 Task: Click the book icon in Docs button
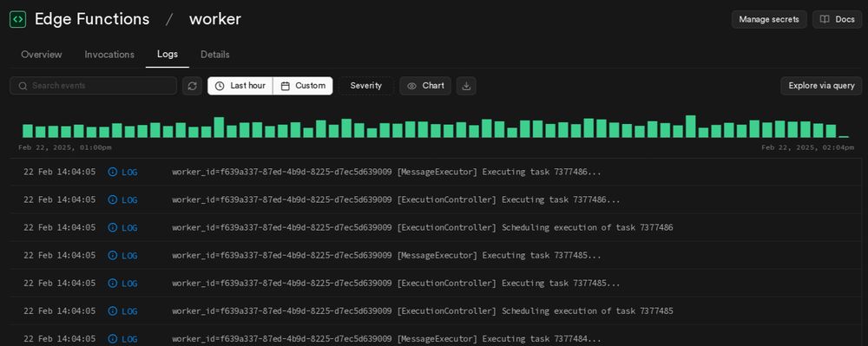[825, 19]
